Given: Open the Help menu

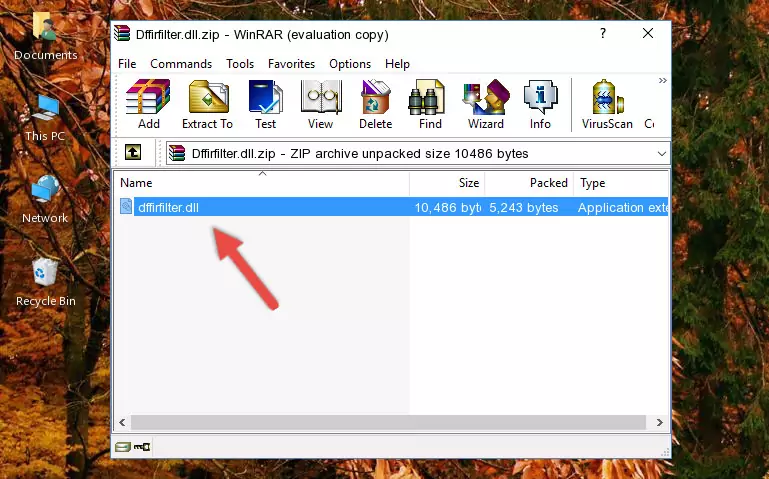Looking at the screenshot, I should pos(397,64).
